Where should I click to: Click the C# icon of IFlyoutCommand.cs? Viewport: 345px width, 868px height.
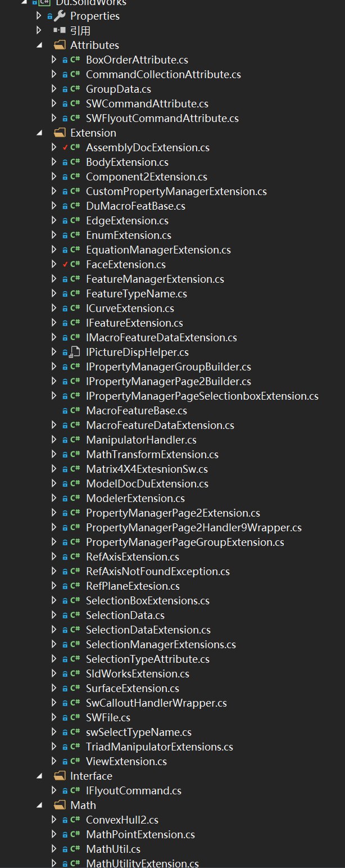(x=75, y=790)
